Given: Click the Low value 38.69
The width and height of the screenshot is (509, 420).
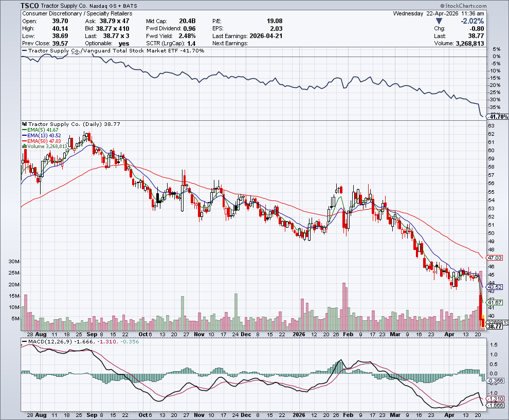Looking at the screenshot, I should point(60,36).
